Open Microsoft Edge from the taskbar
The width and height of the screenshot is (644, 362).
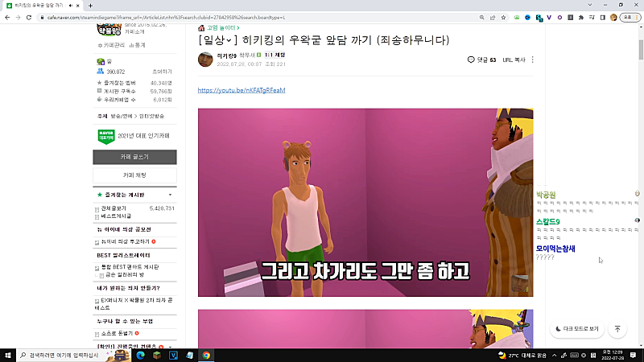140,355
